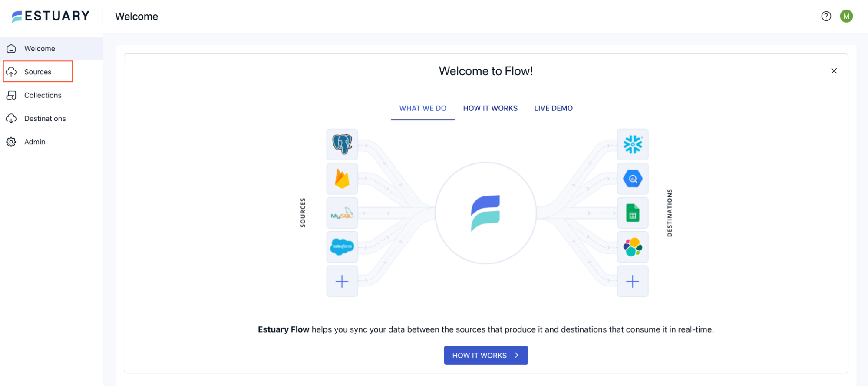Select the Google Sheets destination icon
Image resolution: width=868 pixels, height=386 pixels.
pyautogui.click(x=633, y=213)
